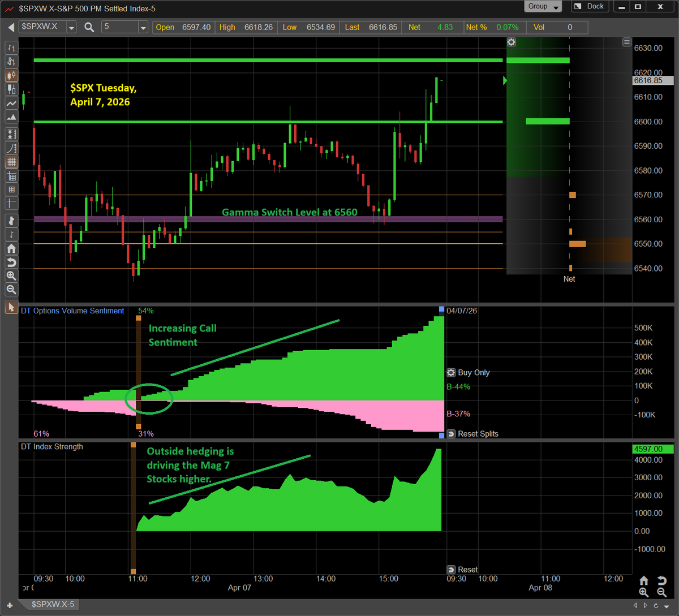Viewport: 679px width, 616px height.
Task: Click the Gamma Switch Level at 6560 label
Action: tap(290, 212)
